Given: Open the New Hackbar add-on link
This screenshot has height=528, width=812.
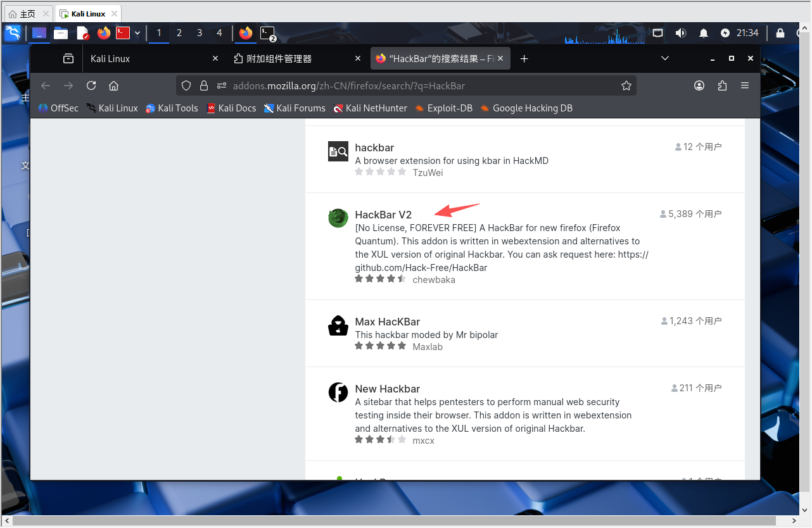Looking at the screenshot, I should tap(388, 389).
